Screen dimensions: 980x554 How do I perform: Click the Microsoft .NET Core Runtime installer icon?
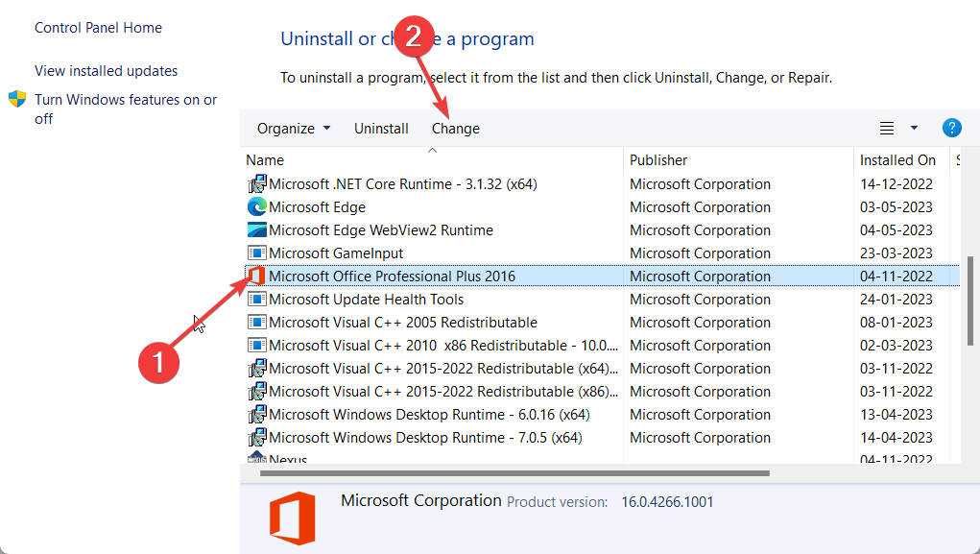tap(257, 183)
